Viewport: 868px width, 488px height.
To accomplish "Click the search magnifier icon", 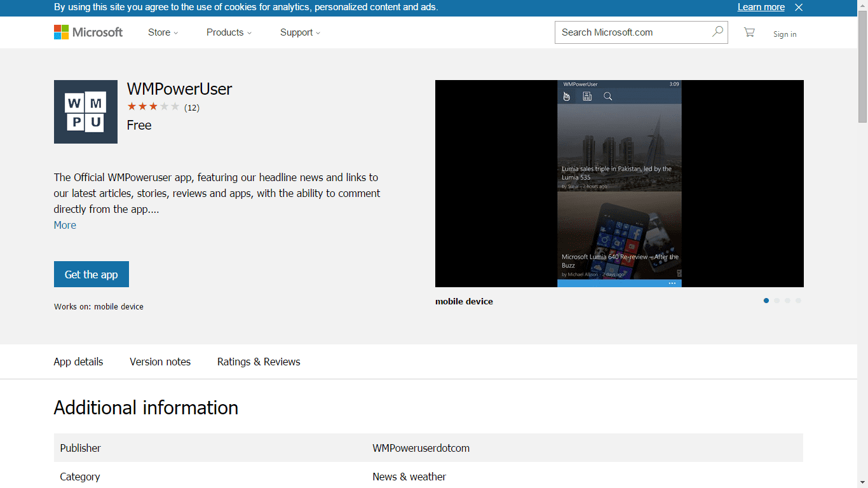I will tap(717, 32).
